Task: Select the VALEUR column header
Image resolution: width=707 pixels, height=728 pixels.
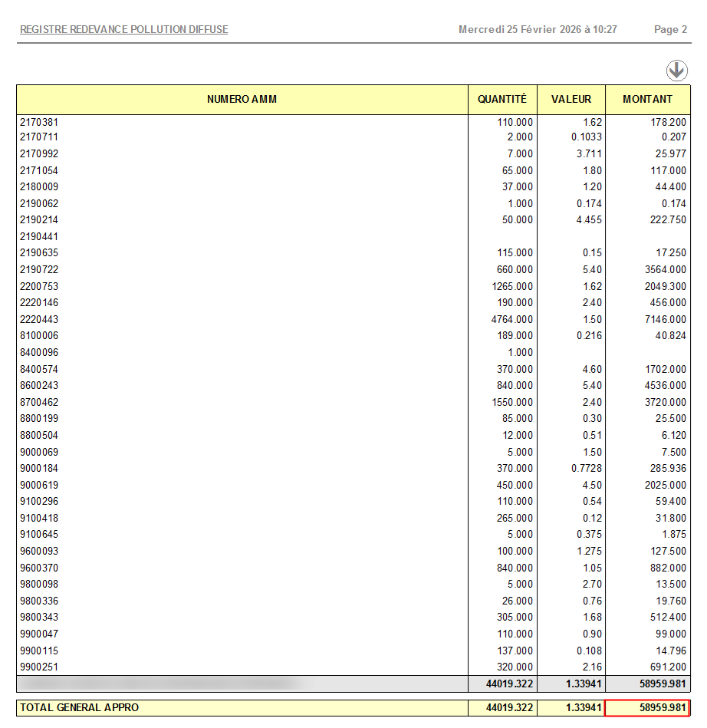Action: (571, 100)
